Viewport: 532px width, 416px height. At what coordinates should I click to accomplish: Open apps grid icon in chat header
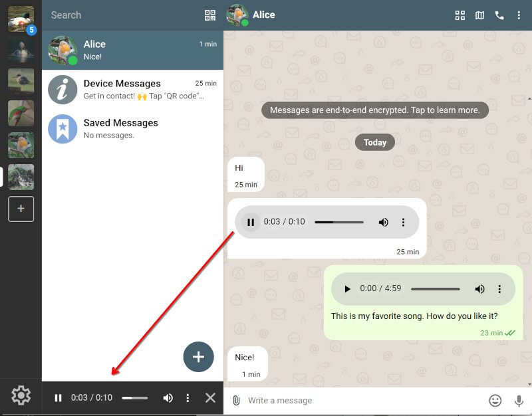(460, 15)
